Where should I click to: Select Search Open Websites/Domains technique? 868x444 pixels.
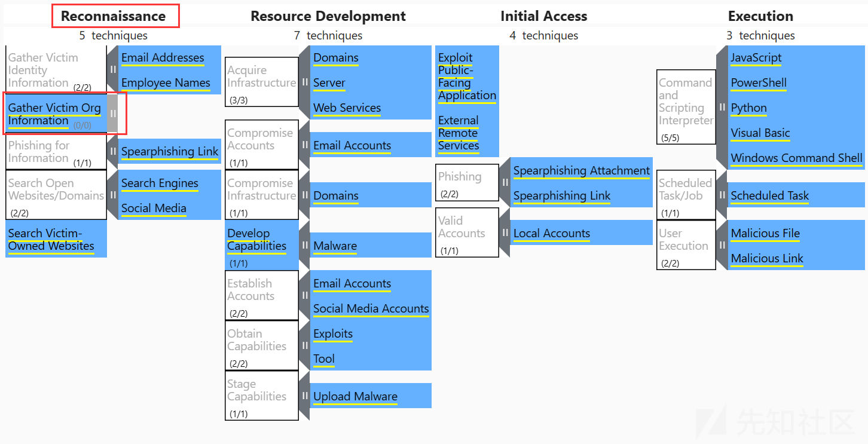pos(56,195)
